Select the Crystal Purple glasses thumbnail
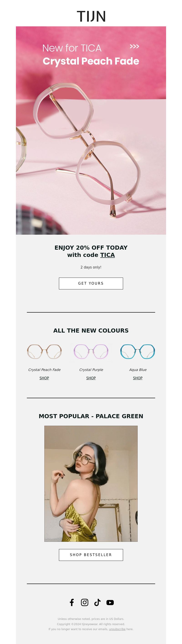This screenshot has width=182, height=644. pyautogui.click(x=91, y=351)
